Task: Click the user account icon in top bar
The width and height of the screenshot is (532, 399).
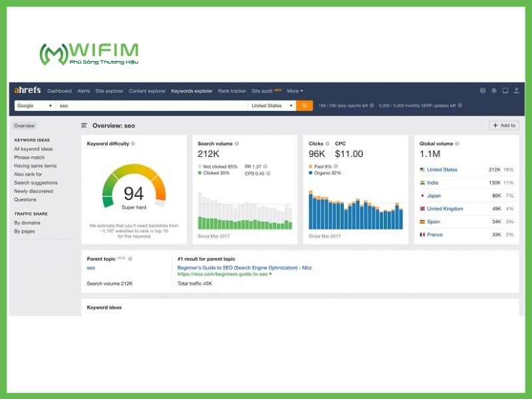Action: 516,90
